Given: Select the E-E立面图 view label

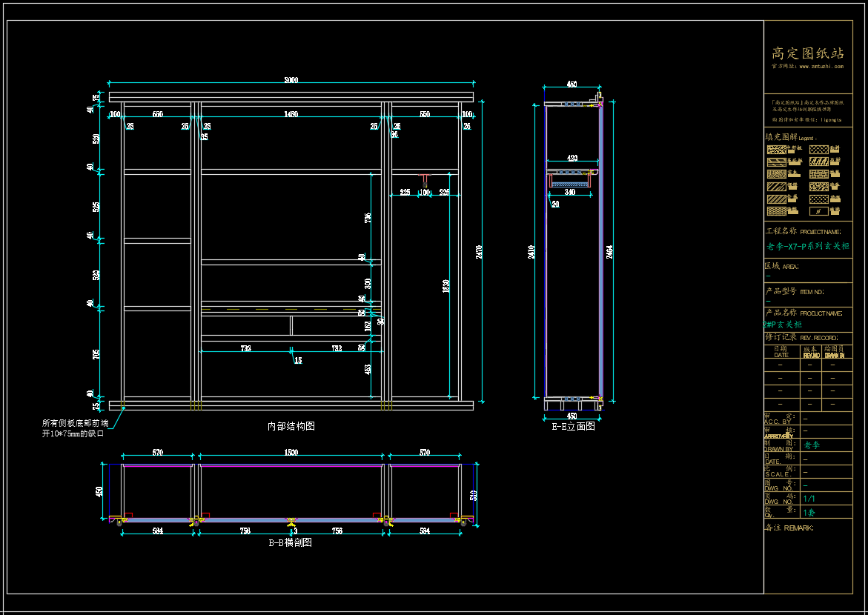Looking at the screenshot, I should pyautogui.click(x=573, y=425).
